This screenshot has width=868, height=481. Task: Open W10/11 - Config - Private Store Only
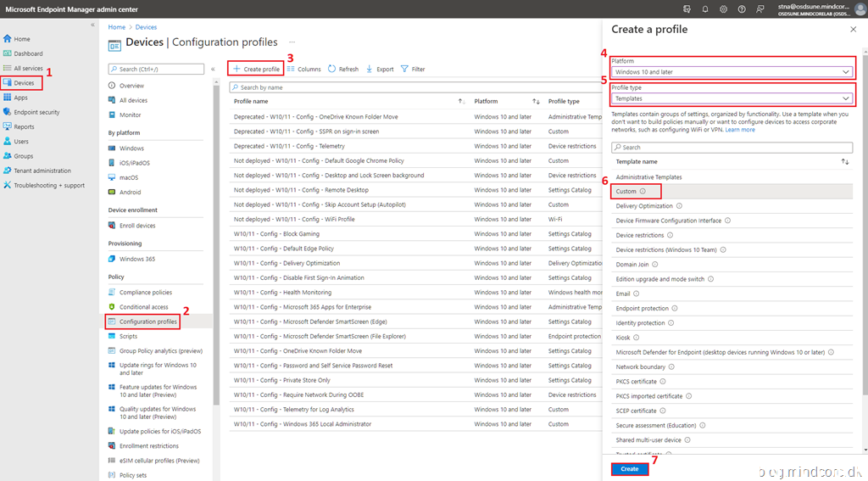(281, 380)
